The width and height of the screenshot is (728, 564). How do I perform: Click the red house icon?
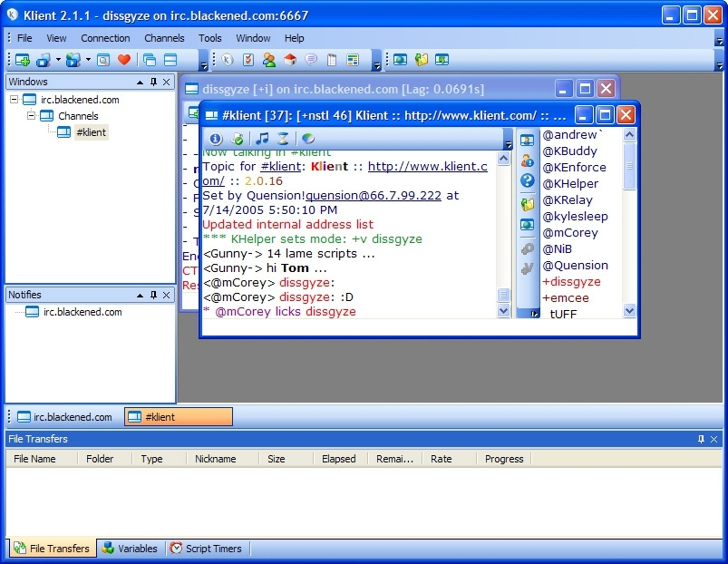coord(290,60)
